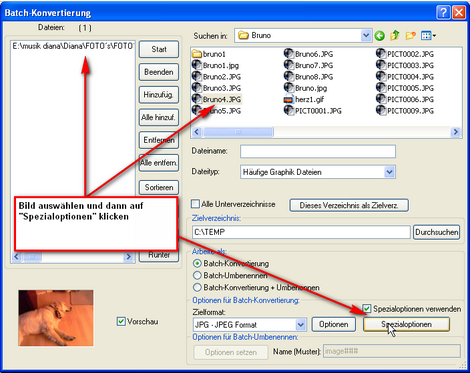The height and width of the screenshot is (373, 470).
Task: Toggle Alle Unterverzeichnisse checkbox
Action: click(x=196, y=203)
